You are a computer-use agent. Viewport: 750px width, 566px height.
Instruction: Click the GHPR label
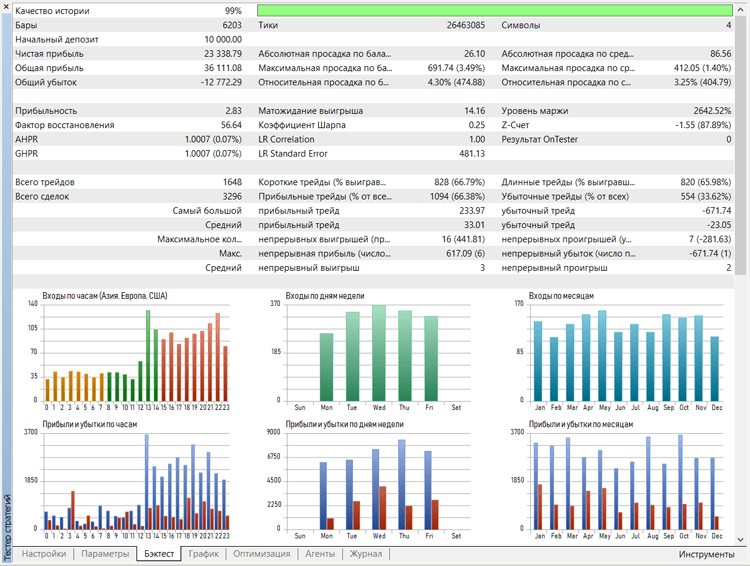(26, 154)
